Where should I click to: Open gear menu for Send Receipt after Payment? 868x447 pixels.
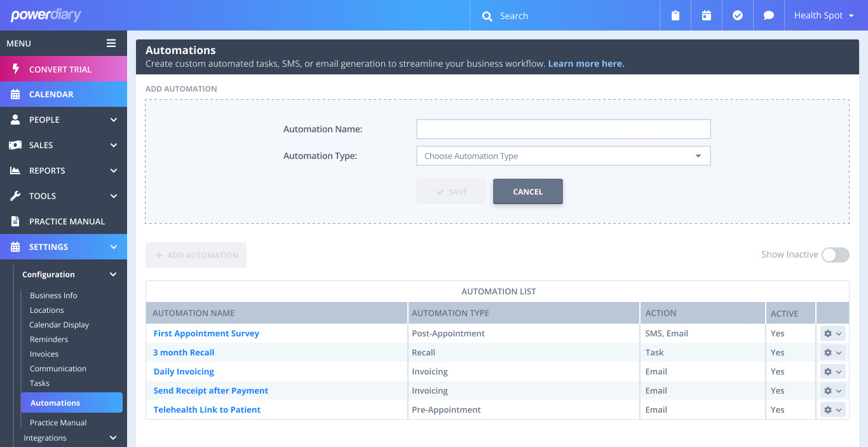click(x=832, y=391)
